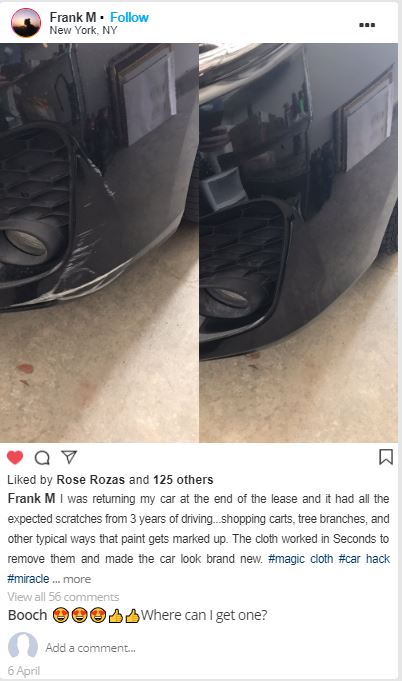Click the red heart like icon

15,457
